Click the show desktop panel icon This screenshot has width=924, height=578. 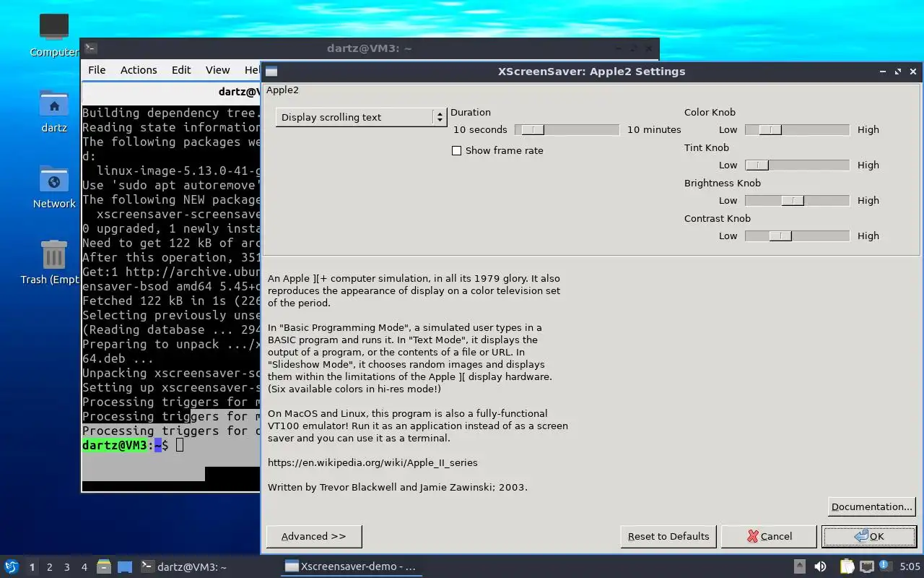(125, 566)
